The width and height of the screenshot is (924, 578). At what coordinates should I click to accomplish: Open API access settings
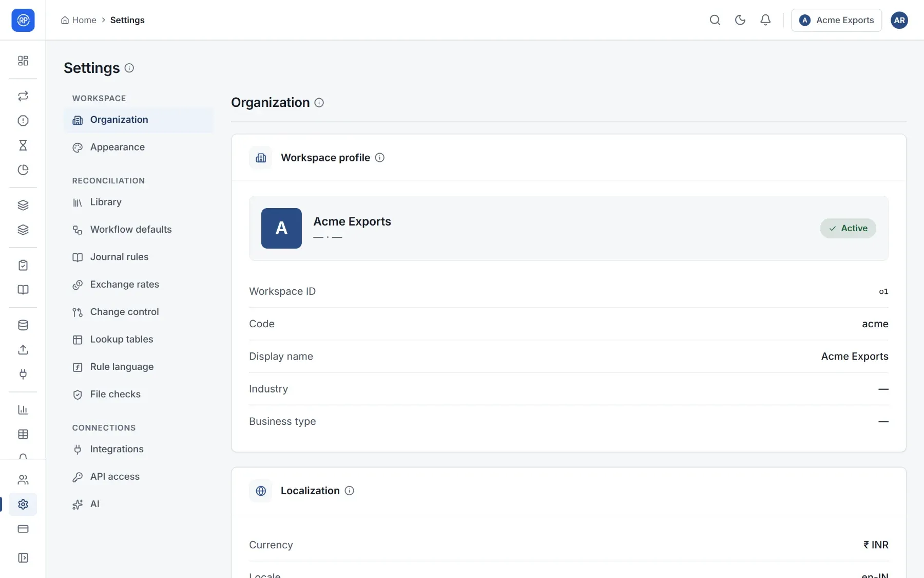coord(139,477)
